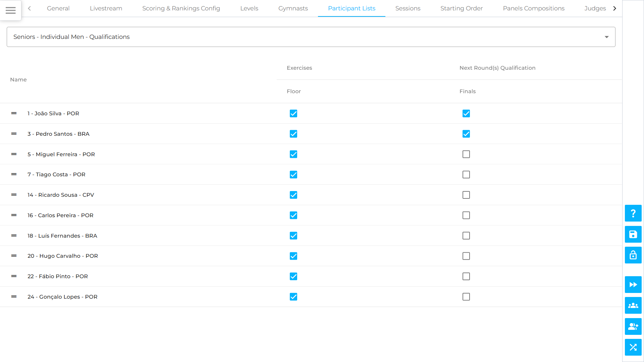Select the Participant Lists tab
644x362 pixels.
click(352, 8)
